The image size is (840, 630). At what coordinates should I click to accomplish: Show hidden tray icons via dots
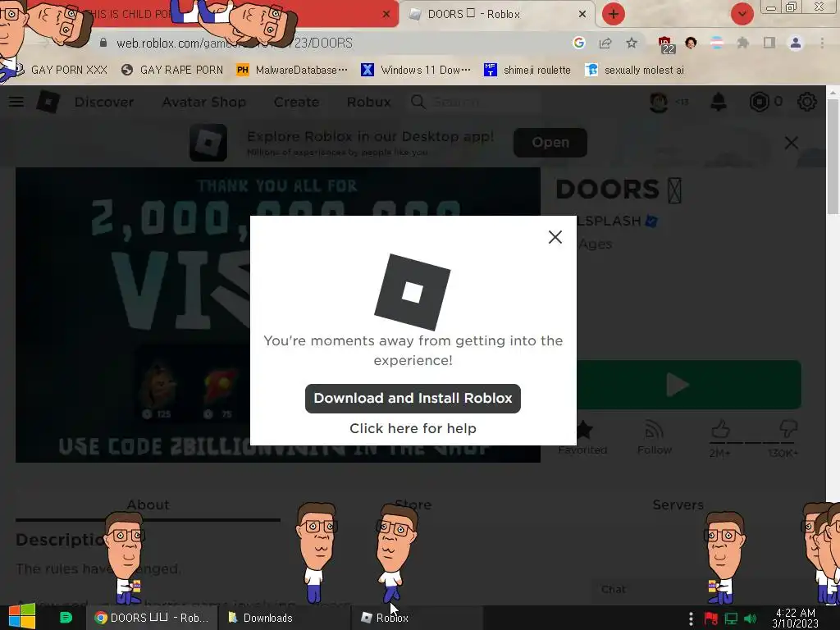coord(691,619)
